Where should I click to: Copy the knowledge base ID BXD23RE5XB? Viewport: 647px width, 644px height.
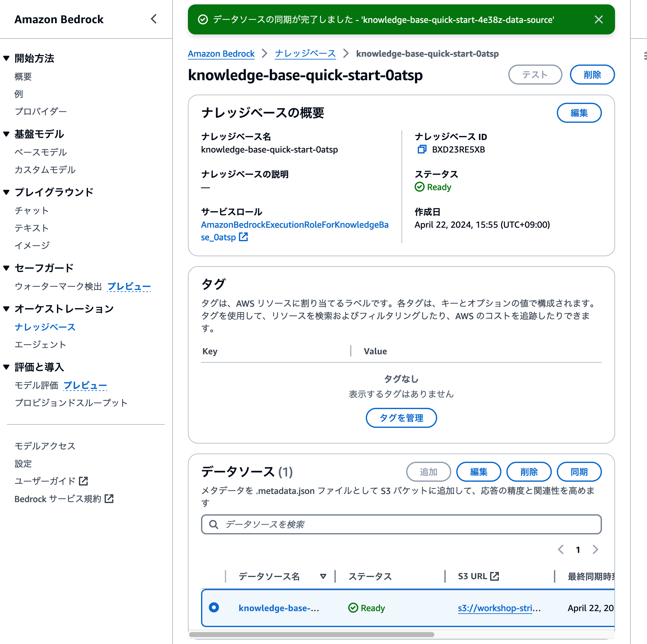click(x=421, y=150)
